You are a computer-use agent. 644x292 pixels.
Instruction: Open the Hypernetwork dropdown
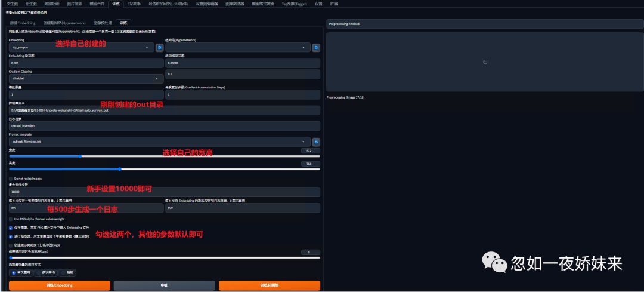click(x=238, y=48)
